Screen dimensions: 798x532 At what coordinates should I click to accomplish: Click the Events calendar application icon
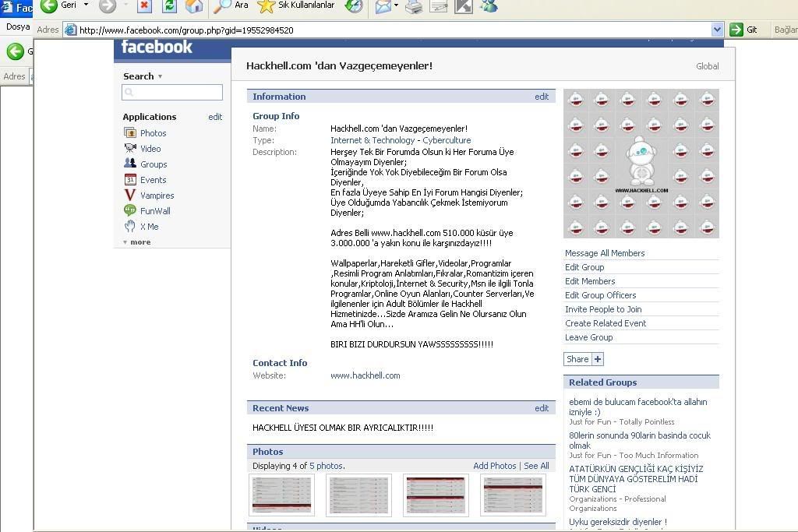pos(130,179)
